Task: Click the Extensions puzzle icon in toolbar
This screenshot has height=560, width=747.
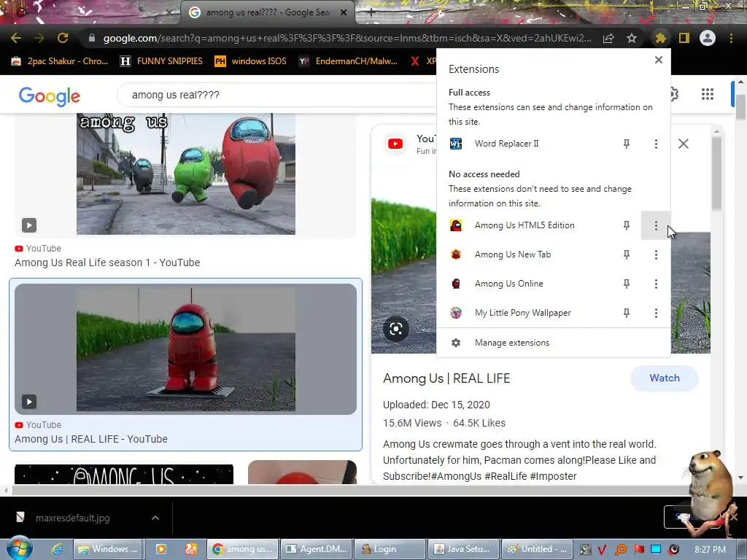Action: [x=660, y=38]
